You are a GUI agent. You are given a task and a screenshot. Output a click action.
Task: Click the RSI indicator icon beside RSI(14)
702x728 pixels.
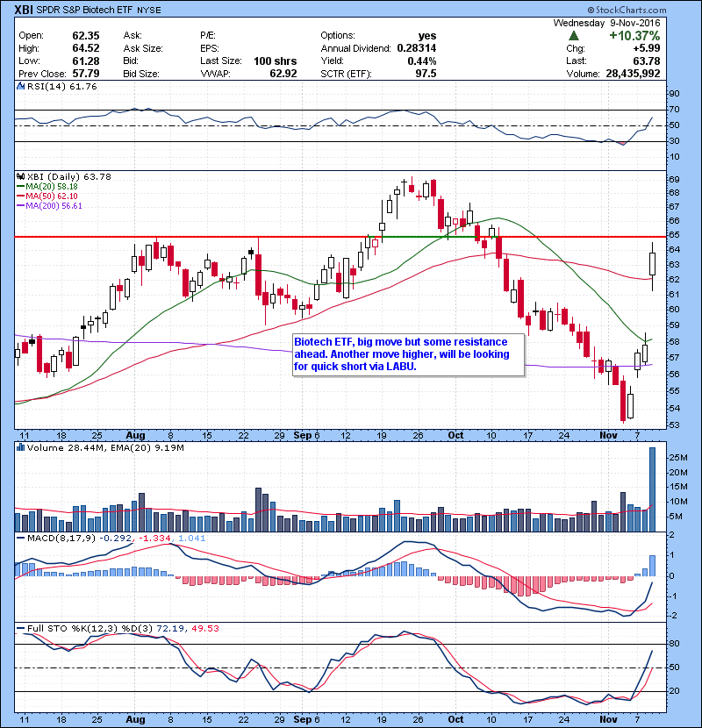point(20,86)
